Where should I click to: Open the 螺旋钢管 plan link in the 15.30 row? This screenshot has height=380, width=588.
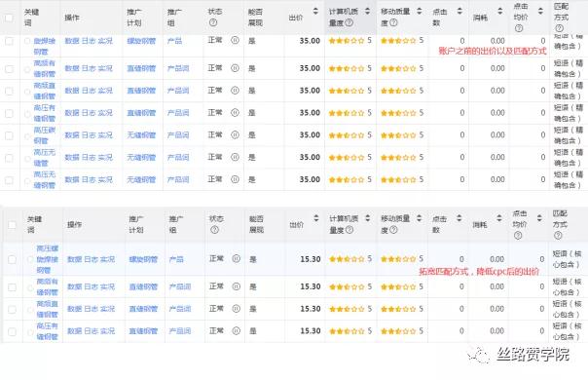pos(143,259)
